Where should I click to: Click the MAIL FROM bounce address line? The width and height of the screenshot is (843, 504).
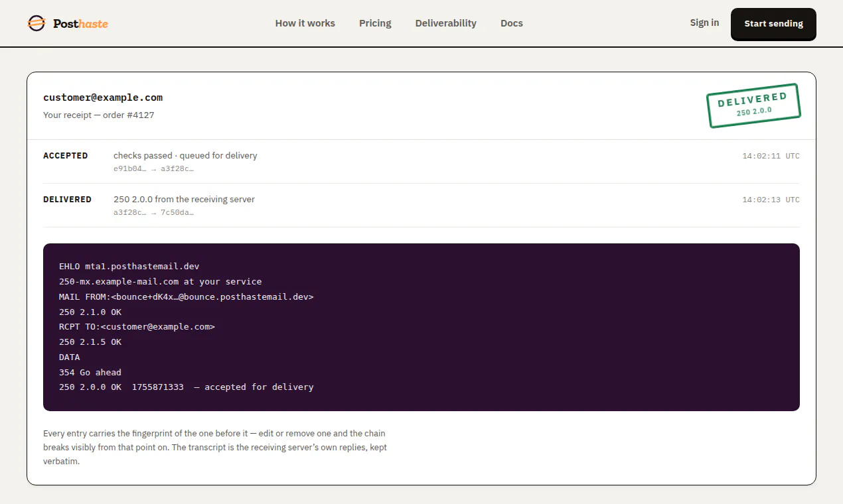click(x=186, y=297)
